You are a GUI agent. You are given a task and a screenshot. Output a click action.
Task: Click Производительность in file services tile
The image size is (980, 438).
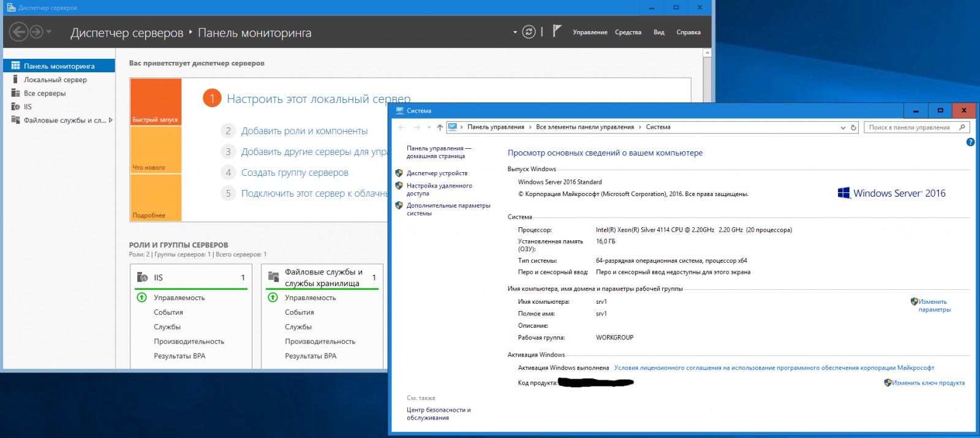[x=320, y=342]
